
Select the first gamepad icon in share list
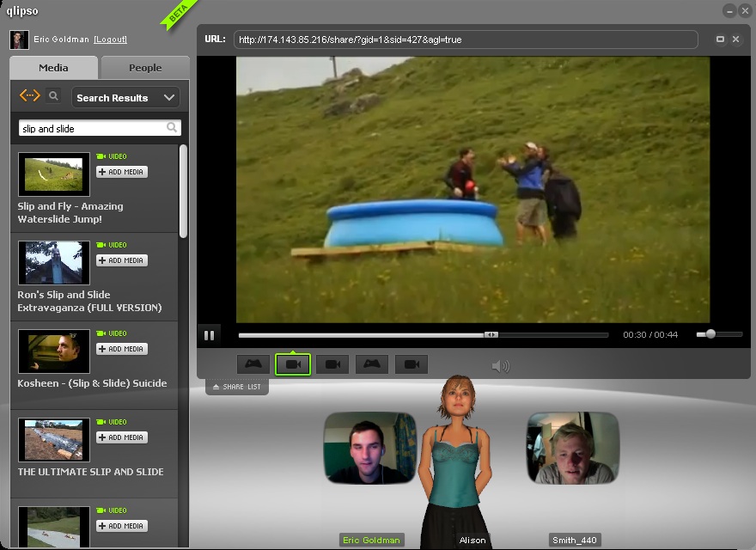point(253,364)
